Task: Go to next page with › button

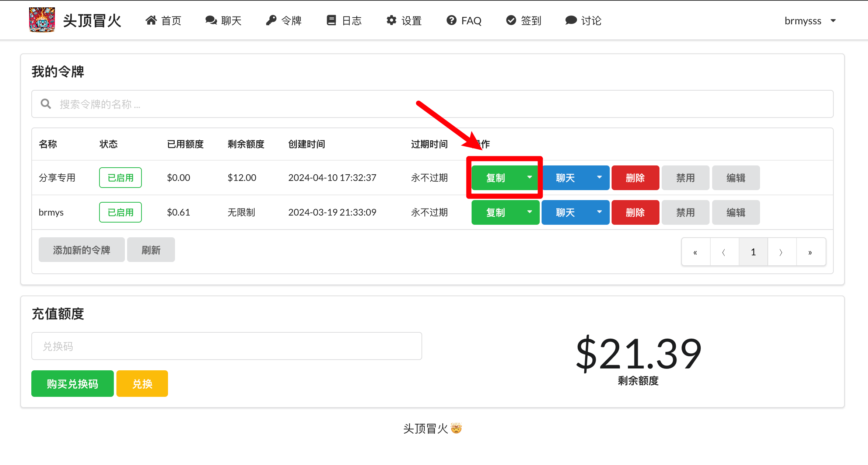Action: tap(782, 252)
